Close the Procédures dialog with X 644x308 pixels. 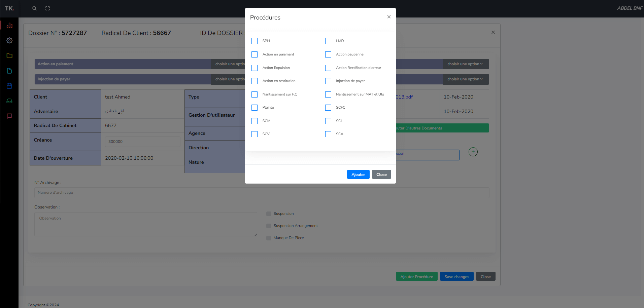pos(389,17)
